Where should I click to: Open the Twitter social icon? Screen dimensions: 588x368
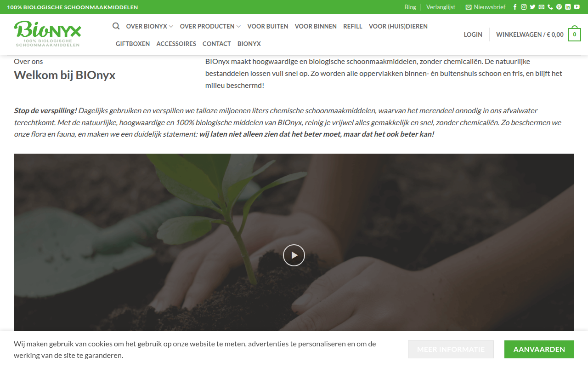click(532, 7)
